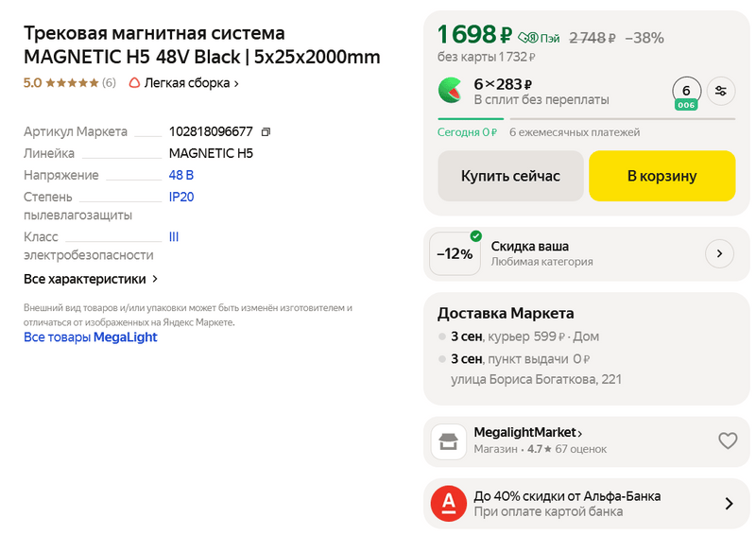Open Split payment settings sliders icon

tap(721, 91)
